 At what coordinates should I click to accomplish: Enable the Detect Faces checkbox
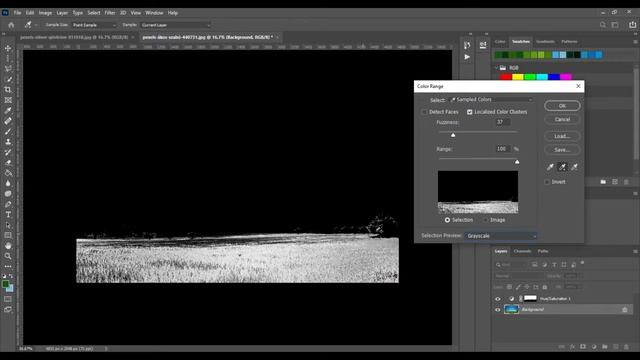click(x=424, y=112)
